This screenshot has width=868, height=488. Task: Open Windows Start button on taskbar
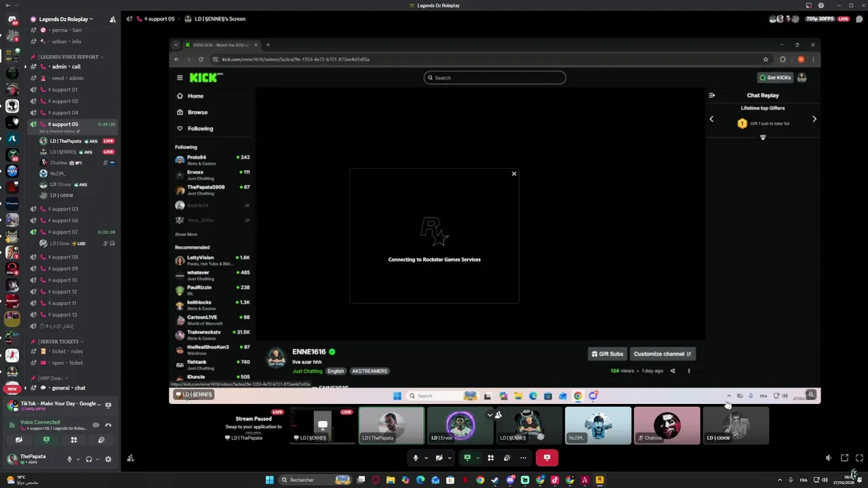269,480
